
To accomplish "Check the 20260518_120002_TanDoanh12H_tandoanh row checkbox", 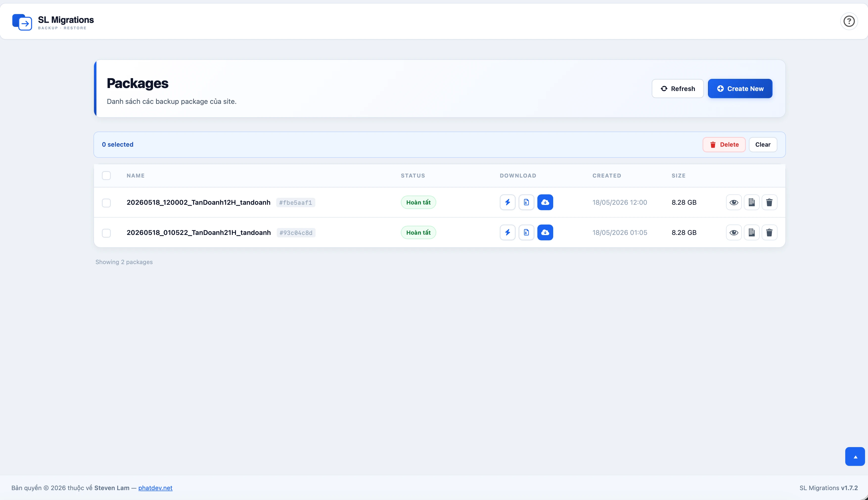I will 106,203.
